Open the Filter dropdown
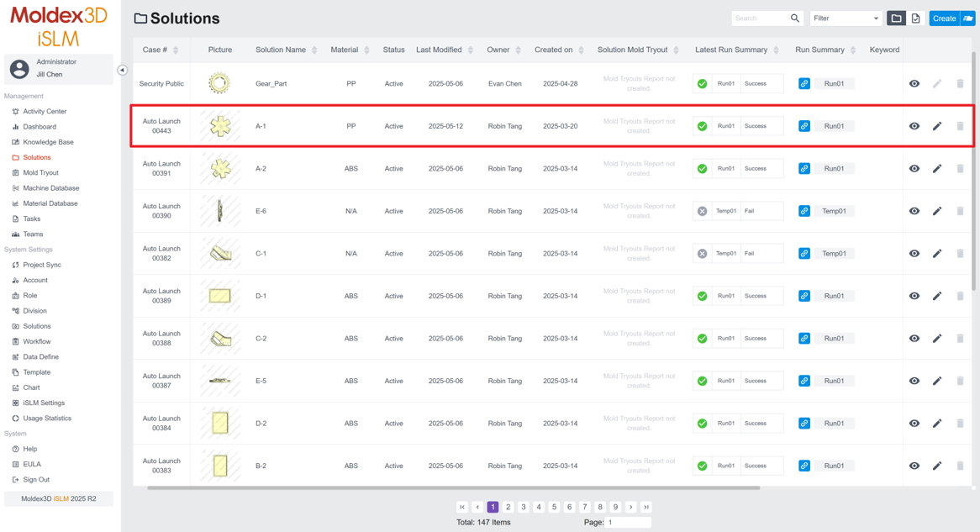This screenshot has height=532, width=980. [846, 18]
